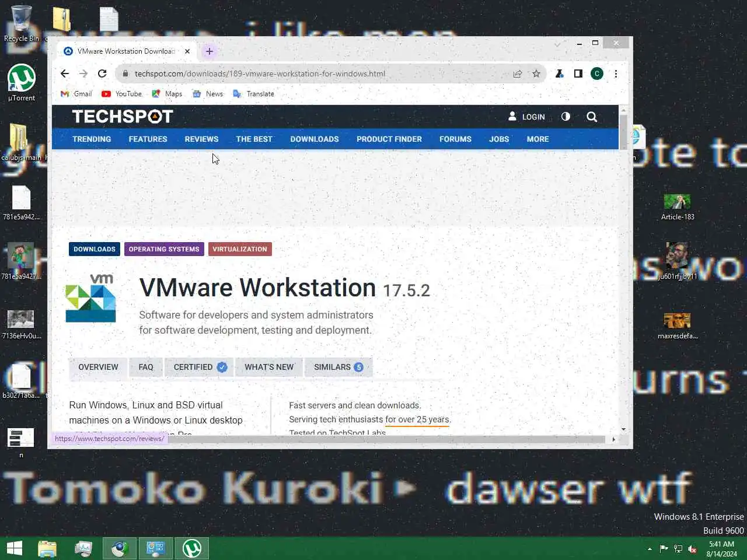This screenshot has width=747, height=560.
Task: Click the Recycle Bin desktop icon
Action: click(22, 24)
